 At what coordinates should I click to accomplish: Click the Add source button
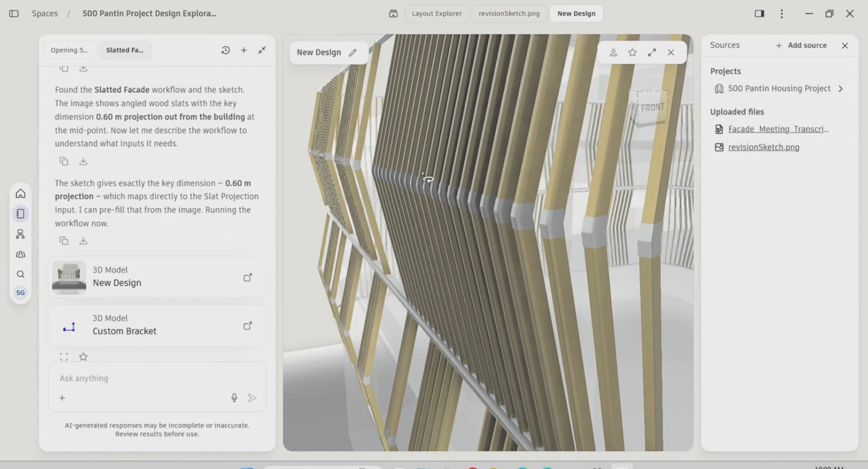pos(801,45)
